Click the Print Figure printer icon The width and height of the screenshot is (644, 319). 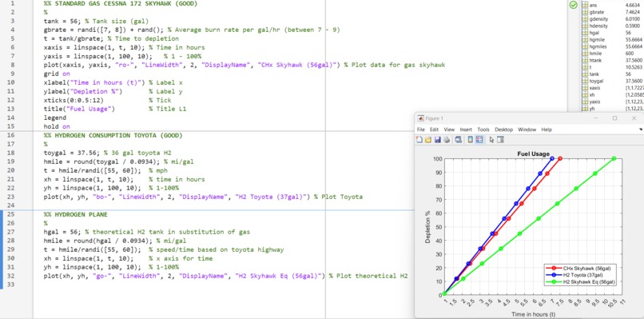pos(447,140)
